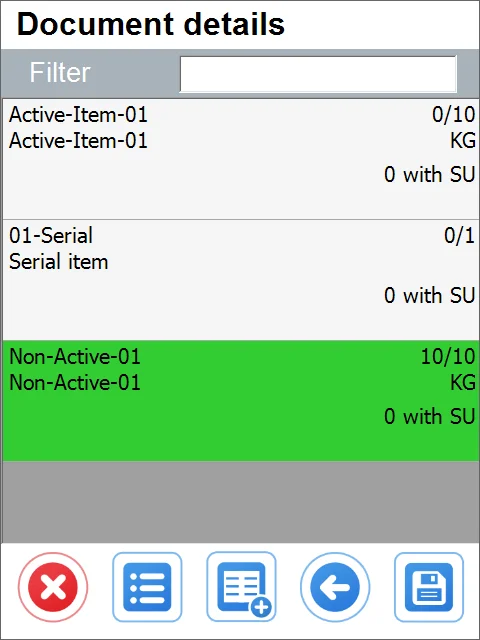Image resolution: width=480 pixels, height=640 pixels.
Task: Select the Active-Item-01 row
Action: [x=241, y=159]
